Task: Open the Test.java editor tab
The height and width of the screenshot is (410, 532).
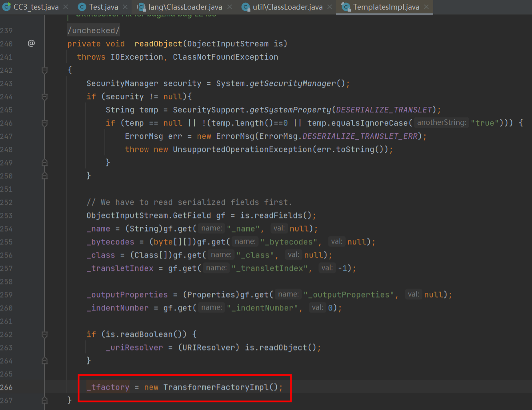Action: click(x=104, y=7)
